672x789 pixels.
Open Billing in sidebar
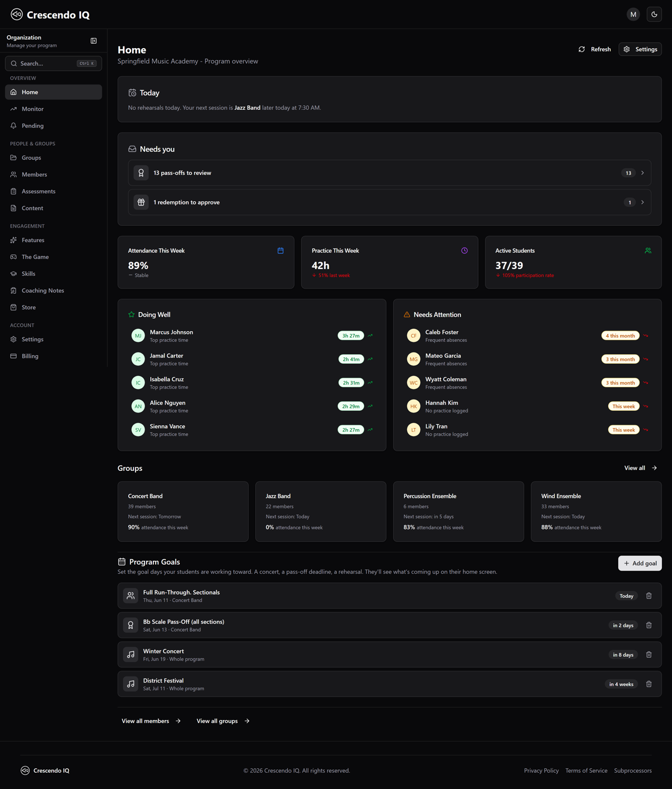coord(54,356)
